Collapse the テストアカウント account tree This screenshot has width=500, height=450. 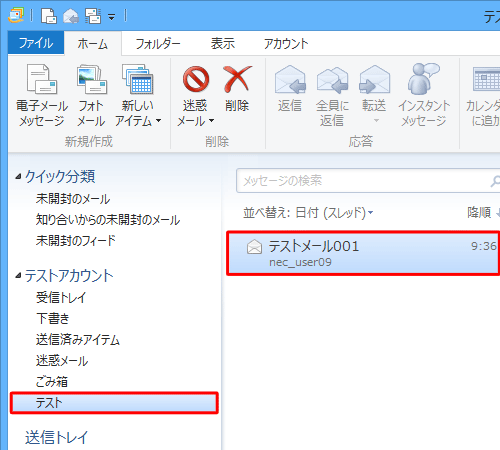18,276
